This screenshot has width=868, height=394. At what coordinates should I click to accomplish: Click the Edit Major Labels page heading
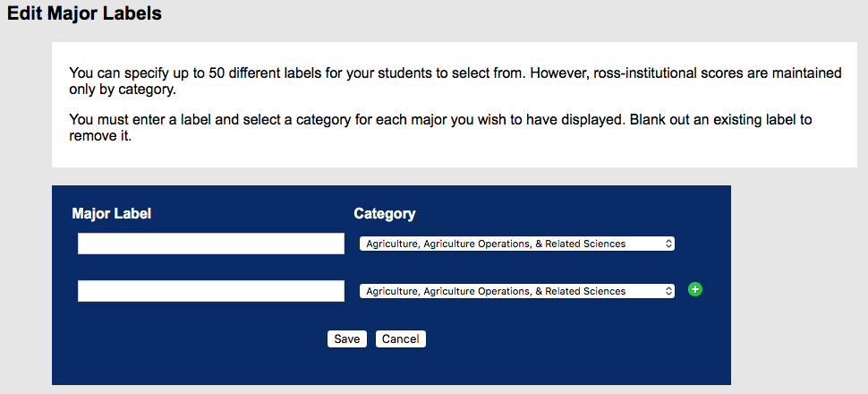[84, 13]
